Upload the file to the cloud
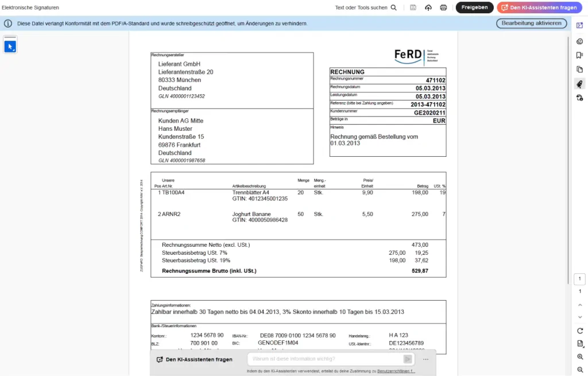Viewport: 588px width, 376px height. tap(428, 7)
